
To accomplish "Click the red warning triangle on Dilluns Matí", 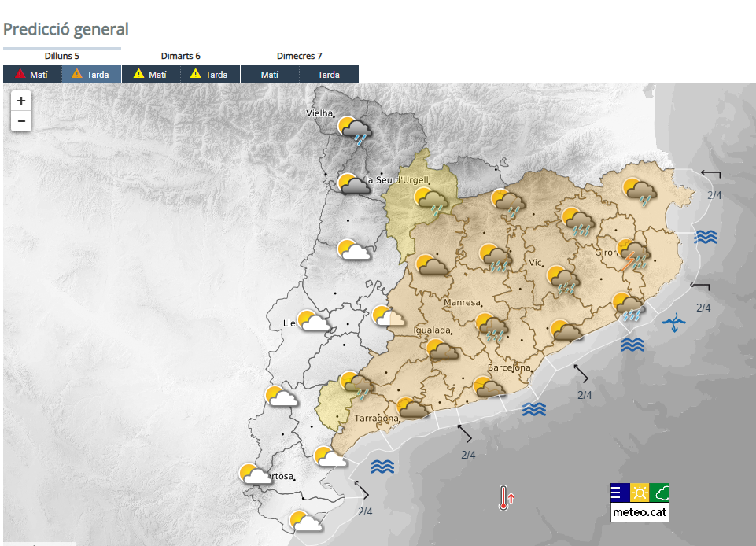I will 20,74.
